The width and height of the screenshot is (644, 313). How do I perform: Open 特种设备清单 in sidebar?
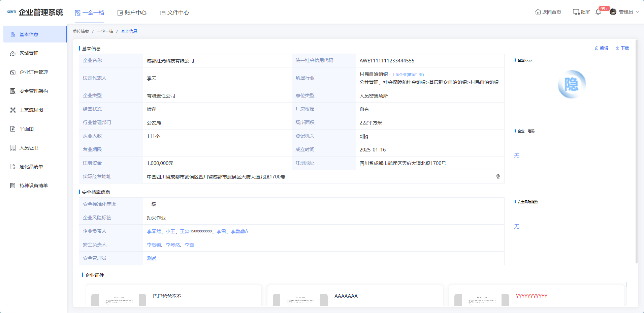pyautogui.click(x=33, y=186)
